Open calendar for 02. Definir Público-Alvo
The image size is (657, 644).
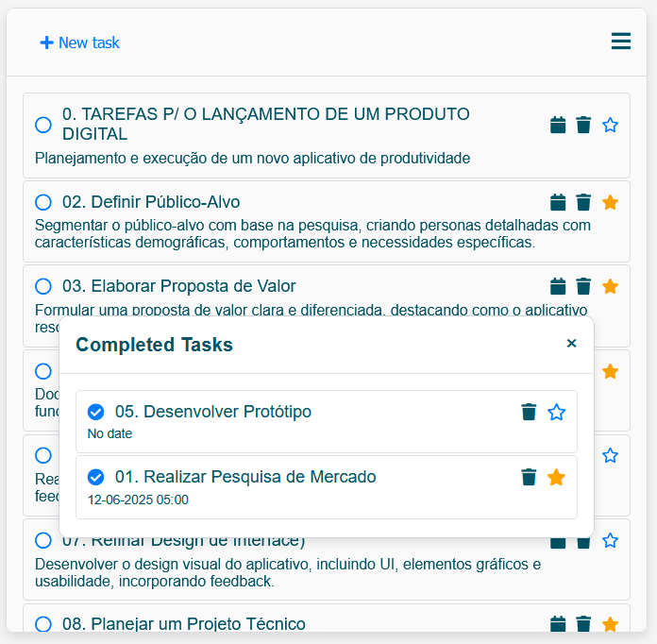[x=558, y=202]
